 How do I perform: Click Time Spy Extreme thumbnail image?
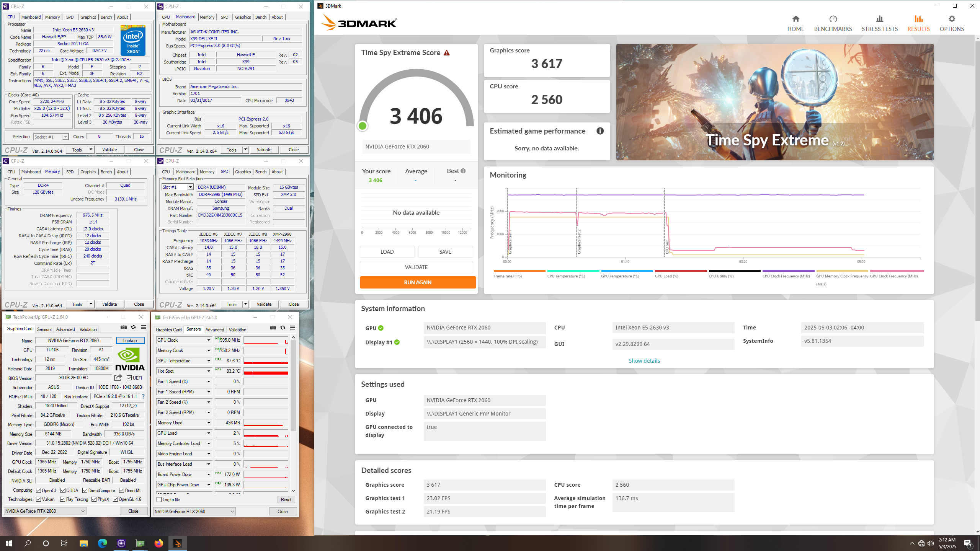click(x=775, y=102)
